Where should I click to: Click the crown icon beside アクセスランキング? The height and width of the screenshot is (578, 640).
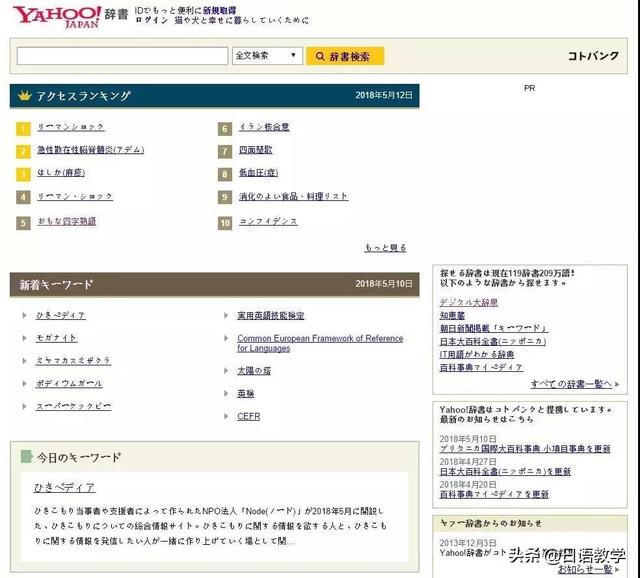click(24, 96)
